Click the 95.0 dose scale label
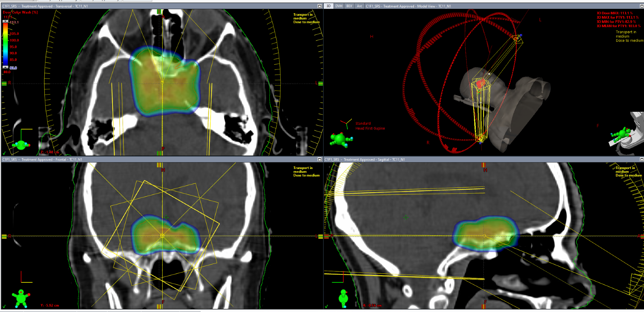Image resolution: width=644 pixels, height=312 pixels. click(13, 47)
